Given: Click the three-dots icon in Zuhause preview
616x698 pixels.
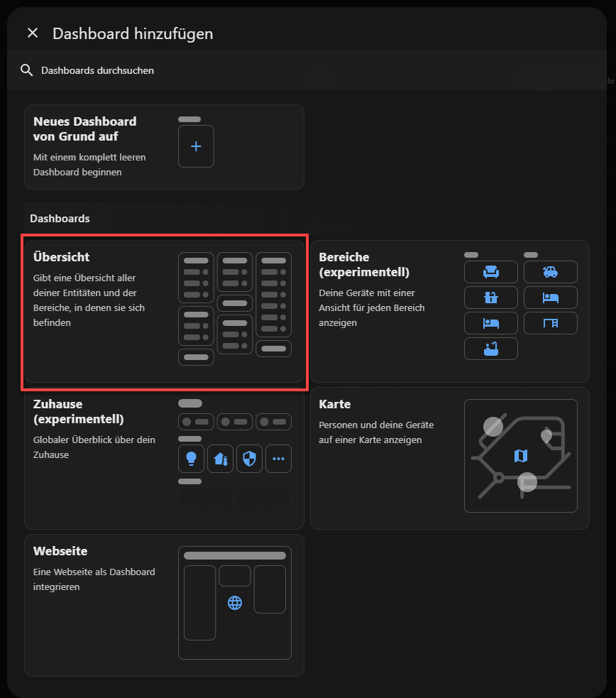Looking at the screenshot, I should (278, 459).
